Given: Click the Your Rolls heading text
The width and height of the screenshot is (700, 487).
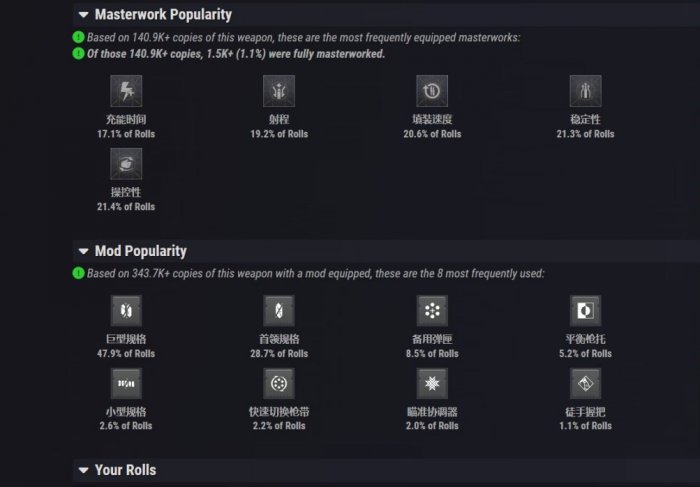Looking at the screenshot, I should 125,470.
